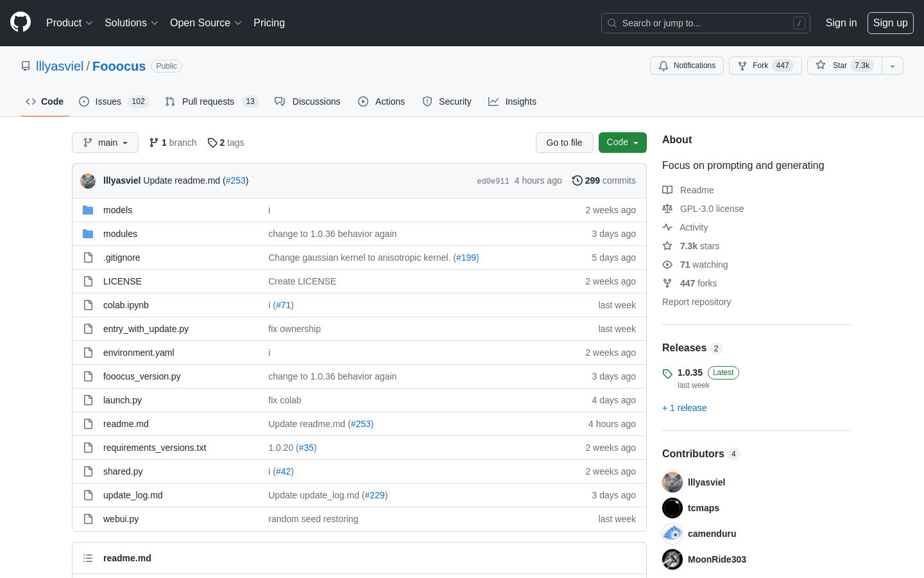Open the readme outline list icon
This screenshot has height=578, width=924.
pos(88,558)
